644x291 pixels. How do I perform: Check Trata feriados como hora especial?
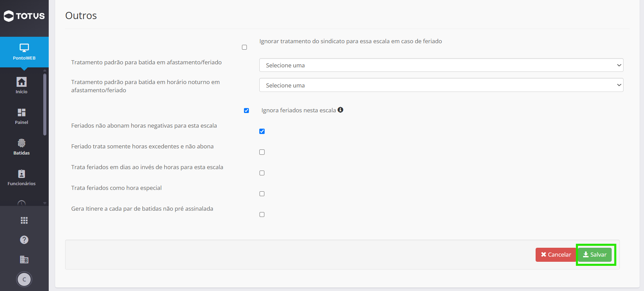coord(262,194)
